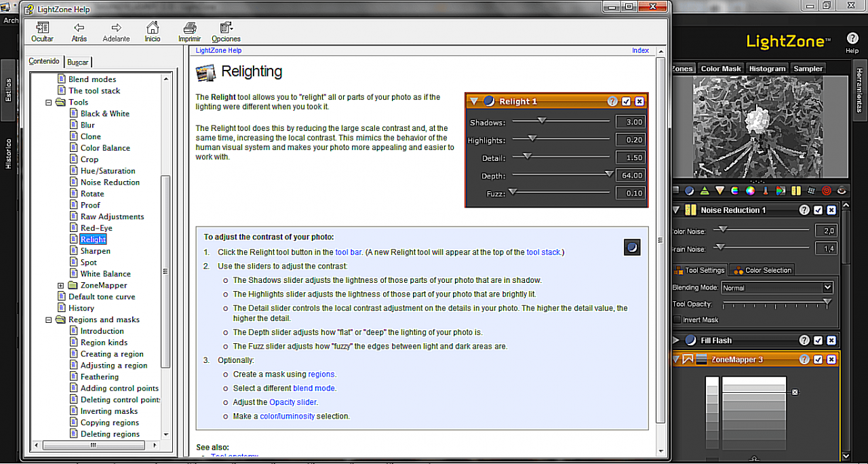The height and width of the screenshot is (464, 868).
Task: Collapse the ZoneMapper 3 tool panel
Action: coord(676,360)
